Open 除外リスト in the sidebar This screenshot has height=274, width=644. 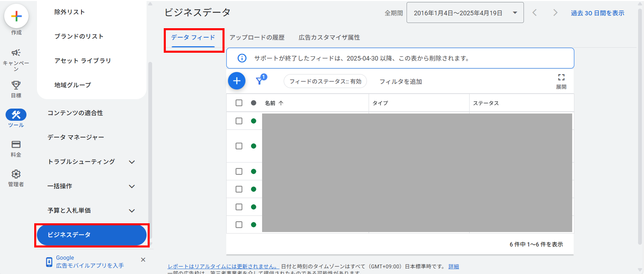pos(69,12)
